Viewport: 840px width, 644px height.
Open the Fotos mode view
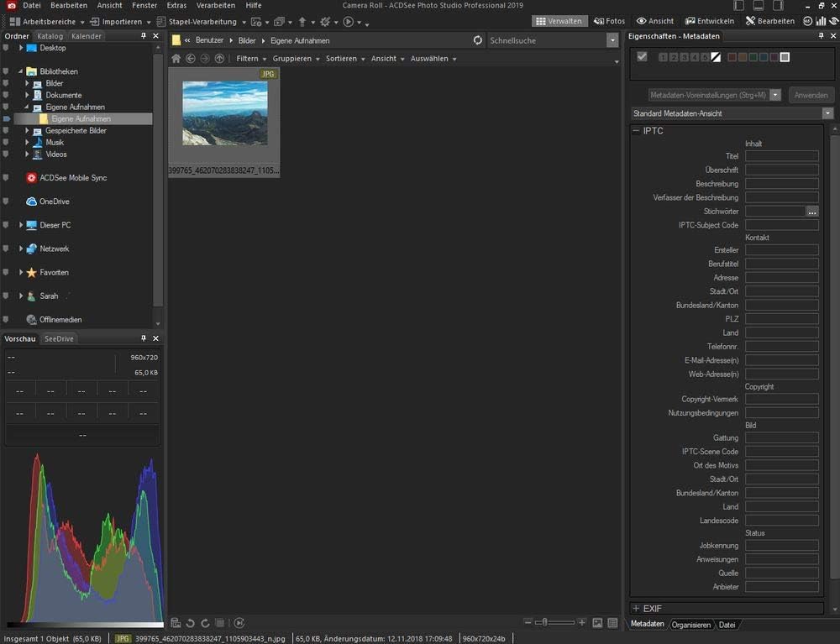[609, 21]
